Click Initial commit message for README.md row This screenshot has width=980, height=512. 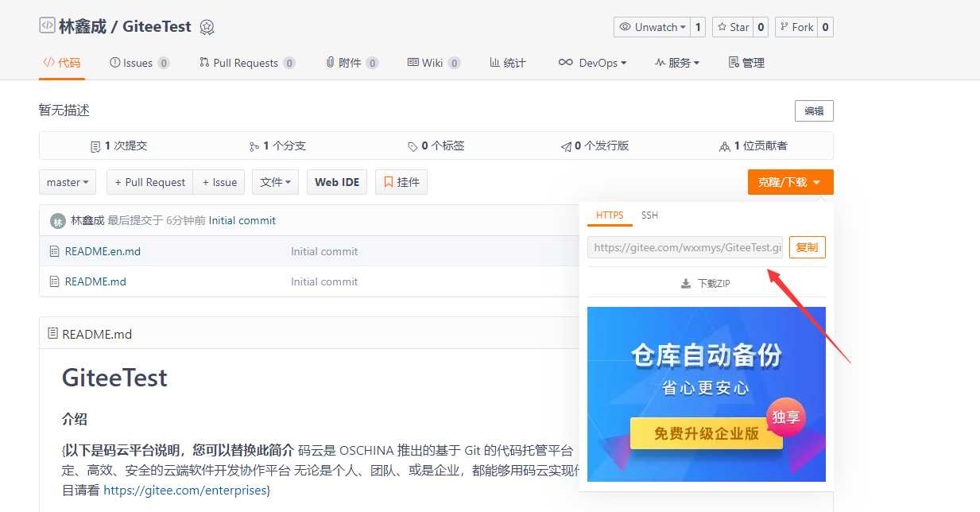point(324,281)
